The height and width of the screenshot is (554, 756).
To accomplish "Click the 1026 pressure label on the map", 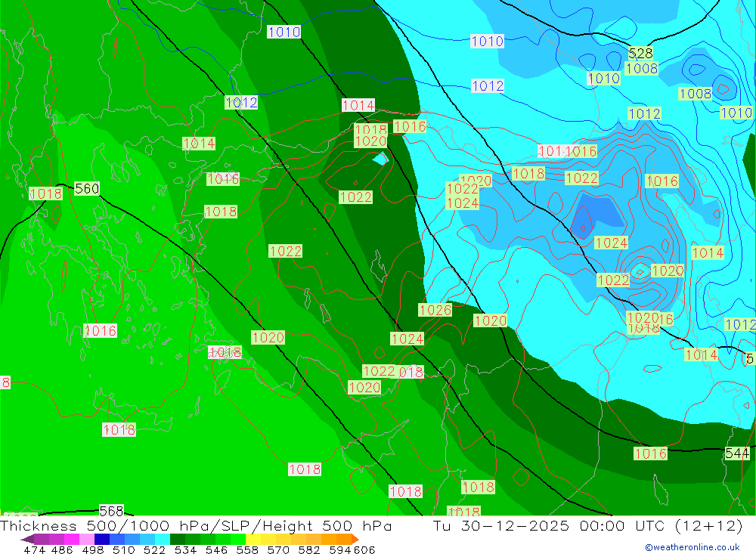I will pyautogui.click(x=435, y=310).
